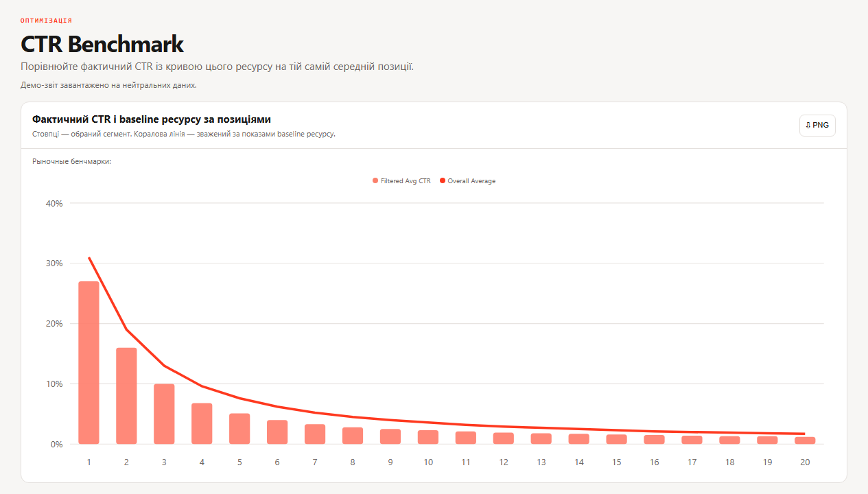
Task: Toggle the Filtered Avg CTR legend series
Action: [x=401, y=181]
